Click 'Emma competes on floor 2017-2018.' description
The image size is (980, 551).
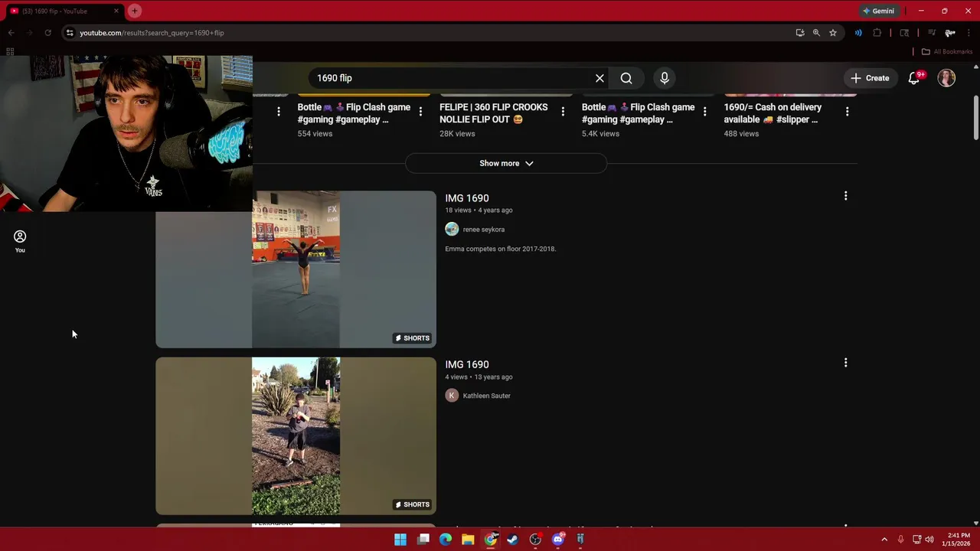(501, 249)
